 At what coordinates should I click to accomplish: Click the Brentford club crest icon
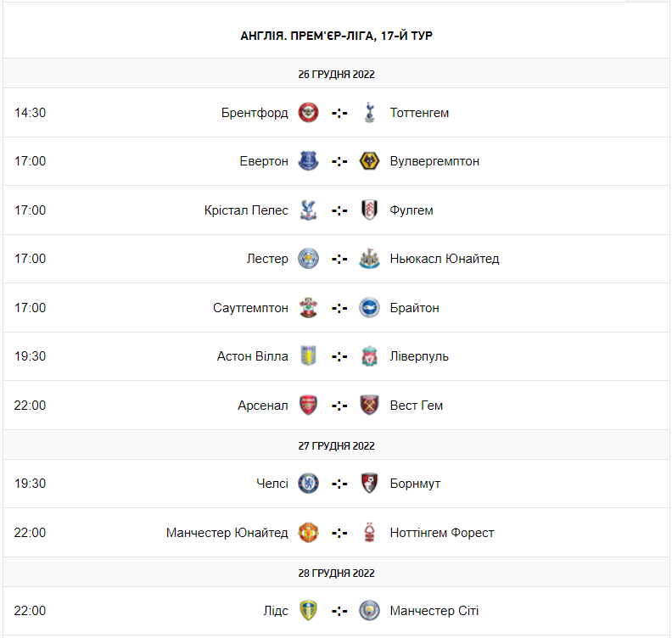(x=308, y=112)
